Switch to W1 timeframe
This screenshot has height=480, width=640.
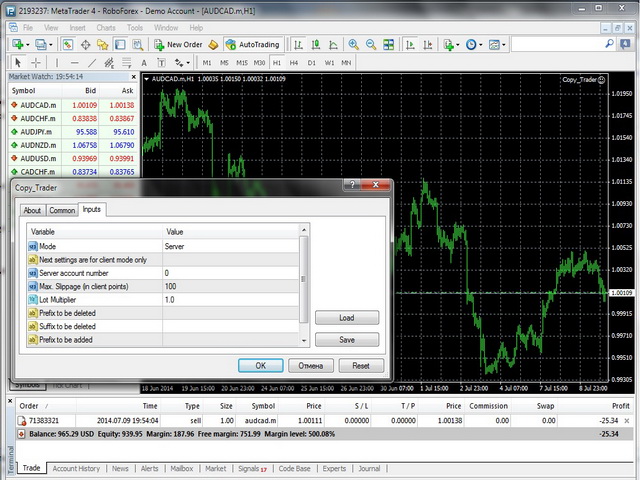(329, 62)
